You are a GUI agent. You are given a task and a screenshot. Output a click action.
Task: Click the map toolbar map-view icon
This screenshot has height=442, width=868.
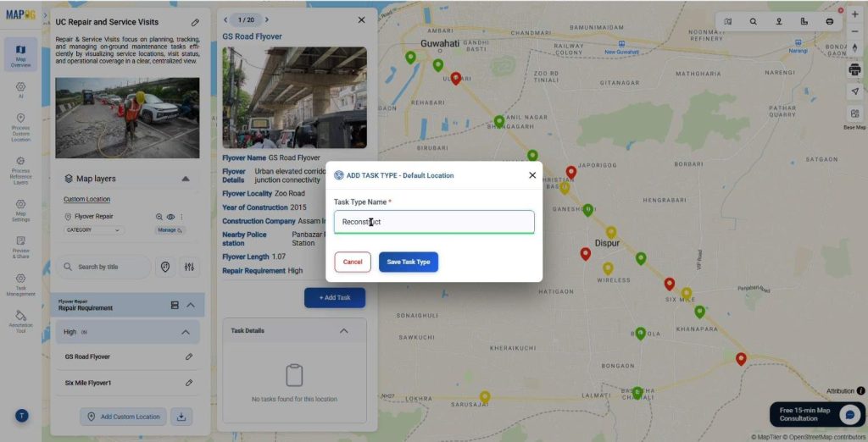(728, 21)
